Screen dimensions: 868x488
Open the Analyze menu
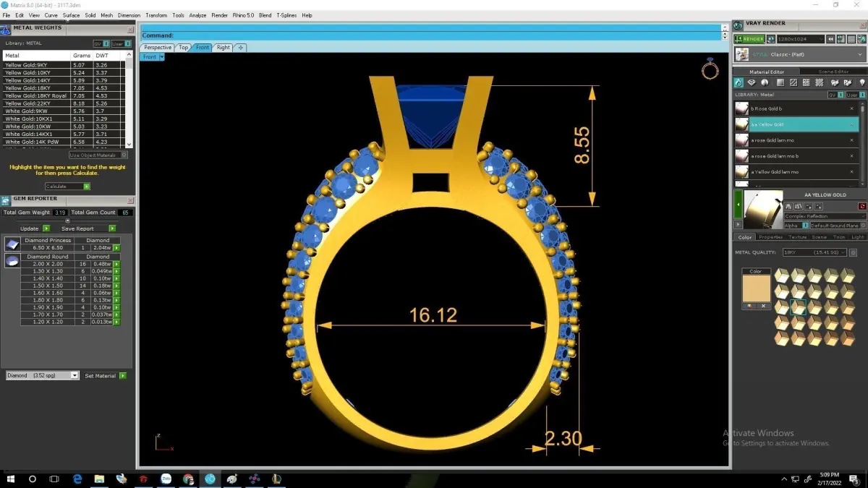pos(197,15)
